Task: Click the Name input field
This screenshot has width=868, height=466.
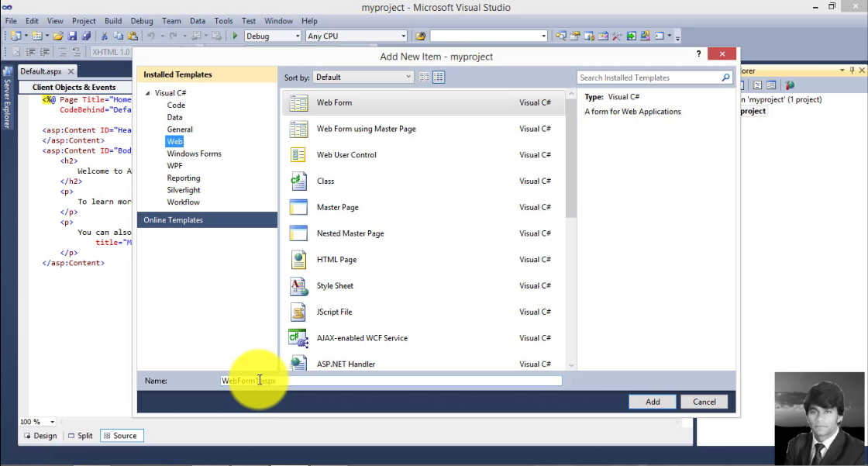Action: [x=391, y=381]
